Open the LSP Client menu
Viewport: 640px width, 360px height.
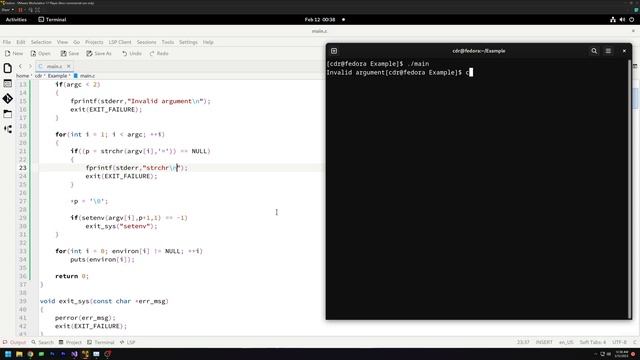pyautogui.click(x=120, y=42)
